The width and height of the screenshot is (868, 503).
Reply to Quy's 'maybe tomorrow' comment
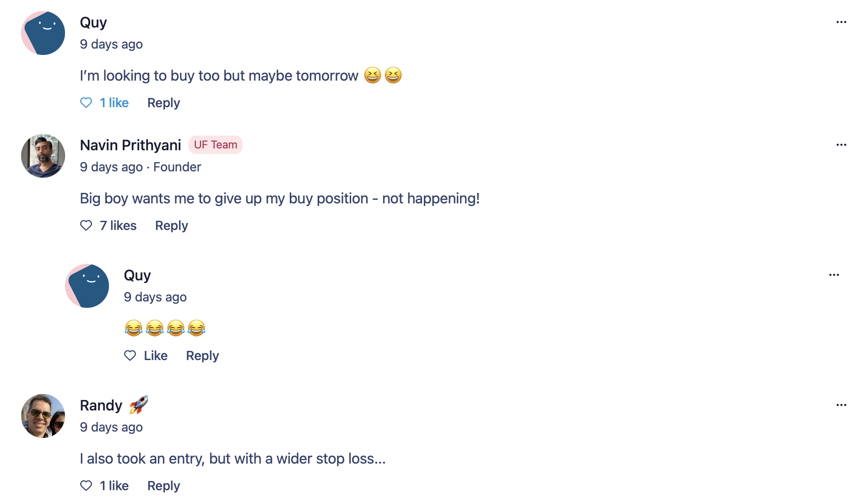tap(163, 103)
